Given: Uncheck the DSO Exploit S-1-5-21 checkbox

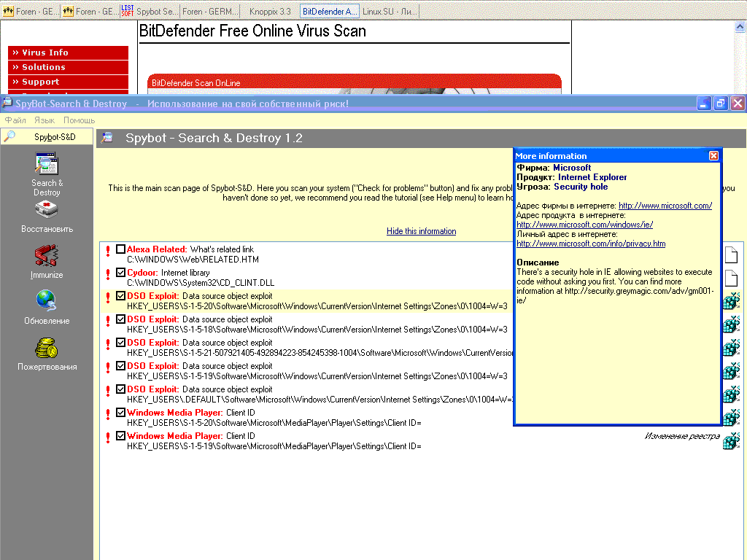Looking at the screenshot, I should 120,343.
